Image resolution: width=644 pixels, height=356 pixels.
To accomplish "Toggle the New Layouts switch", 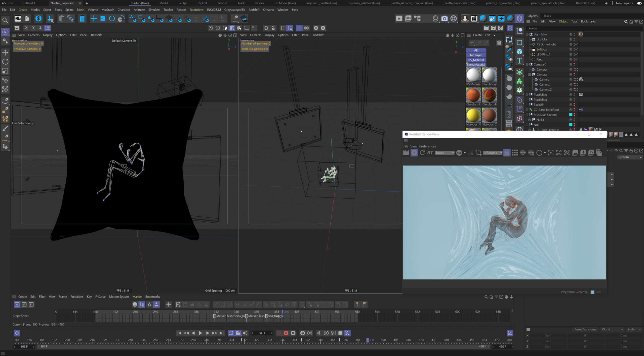I will [639, 3].
